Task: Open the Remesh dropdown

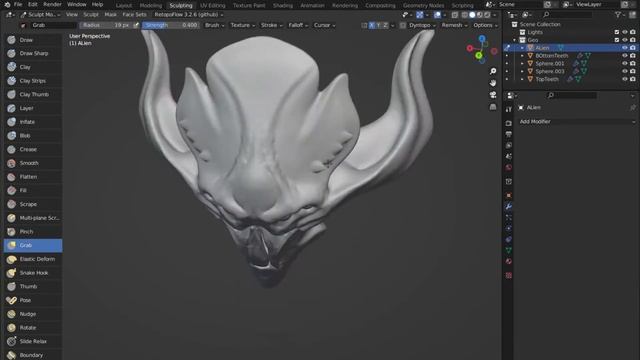Action: pos(454,25)
